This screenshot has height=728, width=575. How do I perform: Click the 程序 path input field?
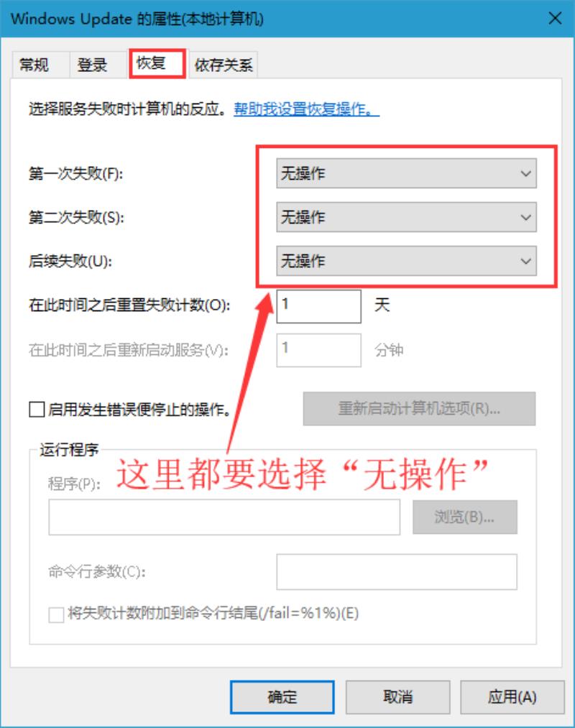(x=224, y=517)
